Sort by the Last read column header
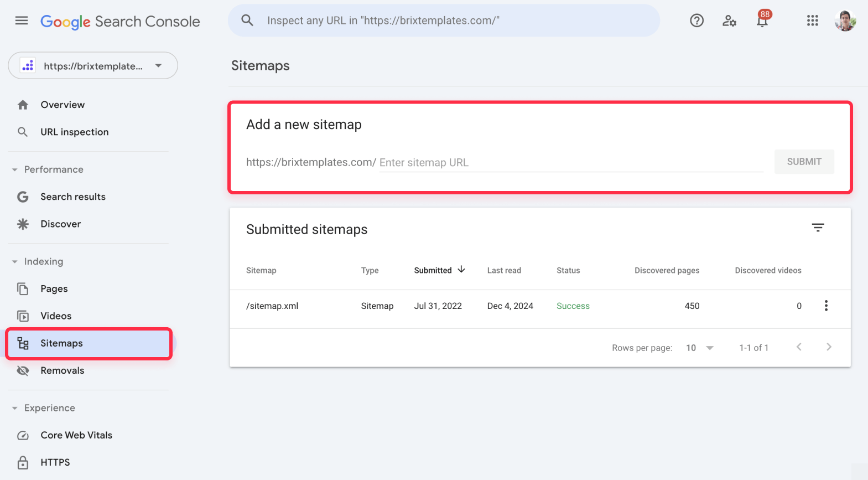Image resolution: width=868 pixels, height=480 pixels. (x=504, y=270)
